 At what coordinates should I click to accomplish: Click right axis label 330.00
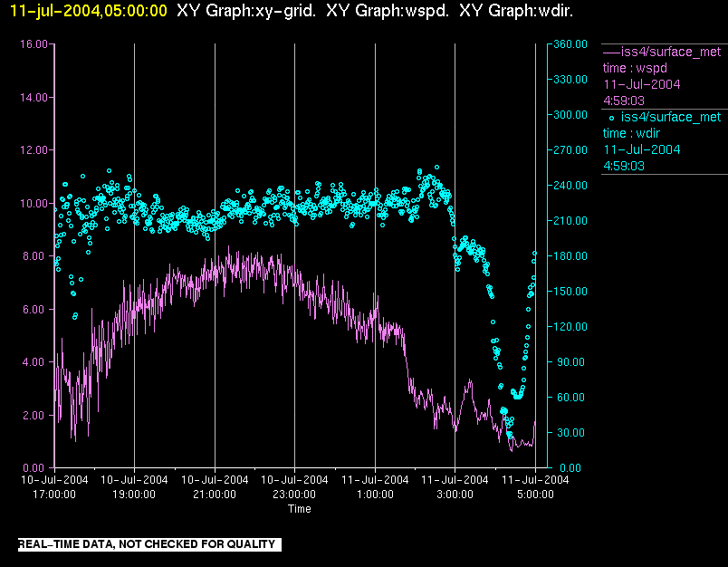[570, 80]
